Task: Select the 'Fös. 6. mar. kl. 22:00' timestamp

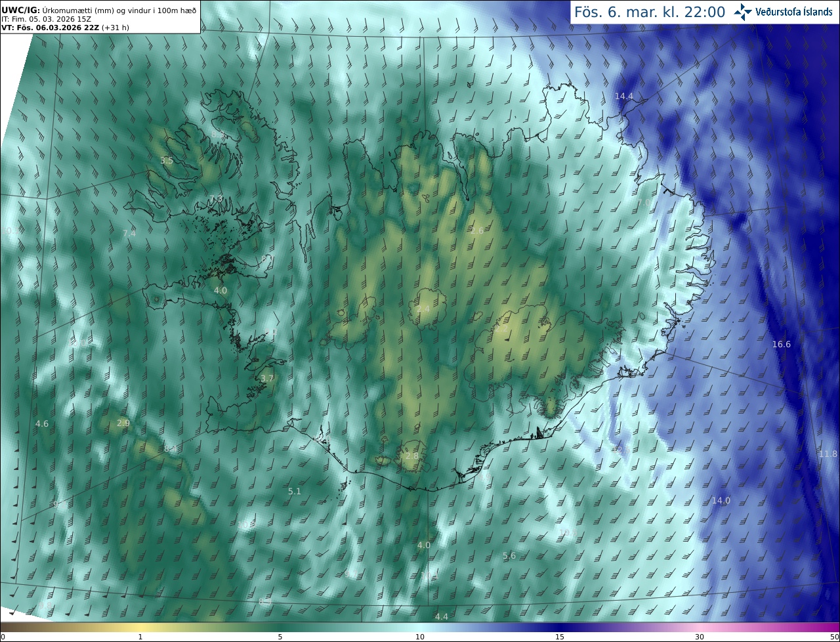Action: 650,12
